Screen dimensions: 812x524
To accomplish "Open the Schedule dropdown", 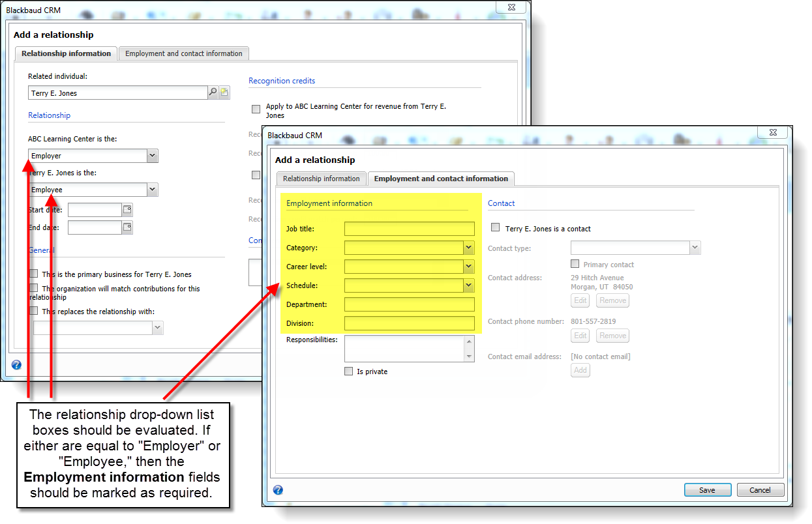I will (468, 285).
